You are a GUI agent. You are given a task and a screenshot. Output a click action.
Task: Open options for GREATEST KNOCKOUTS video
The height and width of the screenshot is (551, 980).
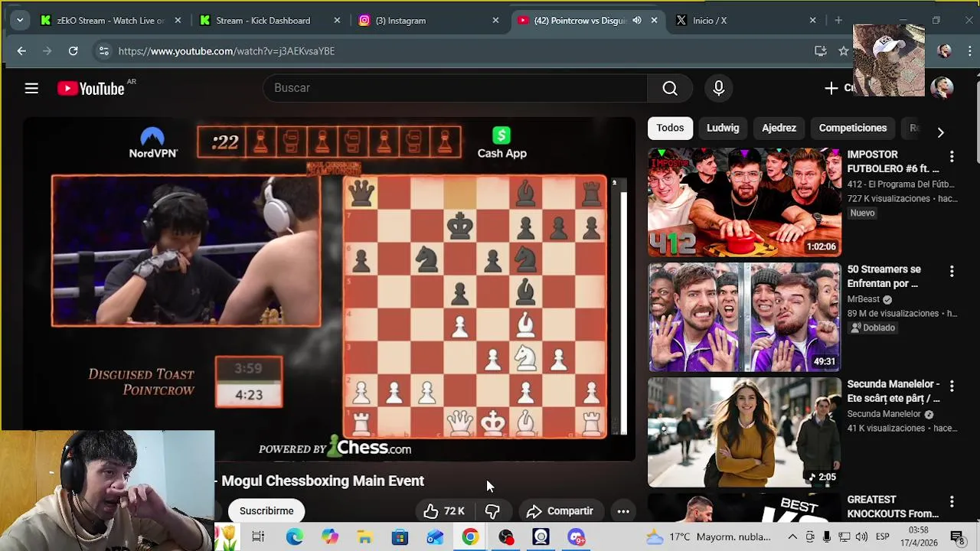952,501
